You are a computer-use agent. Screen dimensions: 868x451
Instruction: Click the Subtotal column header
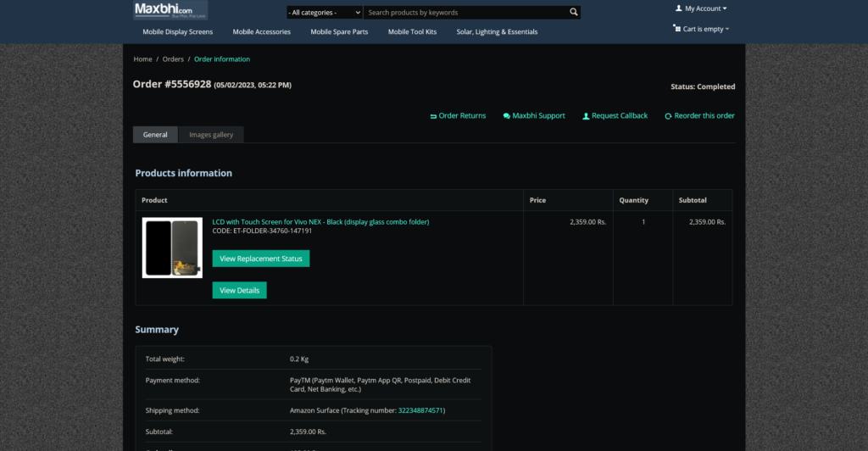[x=693, y=200]
